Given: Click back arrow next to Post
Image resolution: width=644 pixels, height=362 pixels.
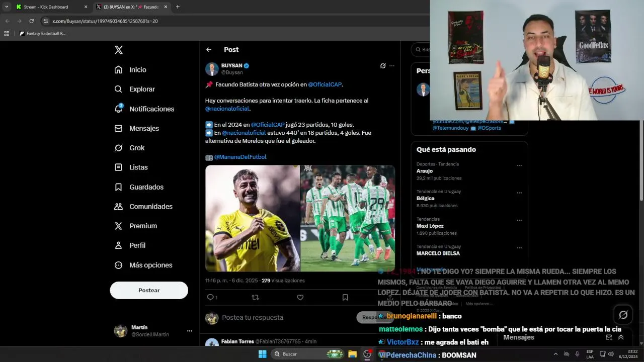Looking at the screenshot, I should tap(209, 50).
